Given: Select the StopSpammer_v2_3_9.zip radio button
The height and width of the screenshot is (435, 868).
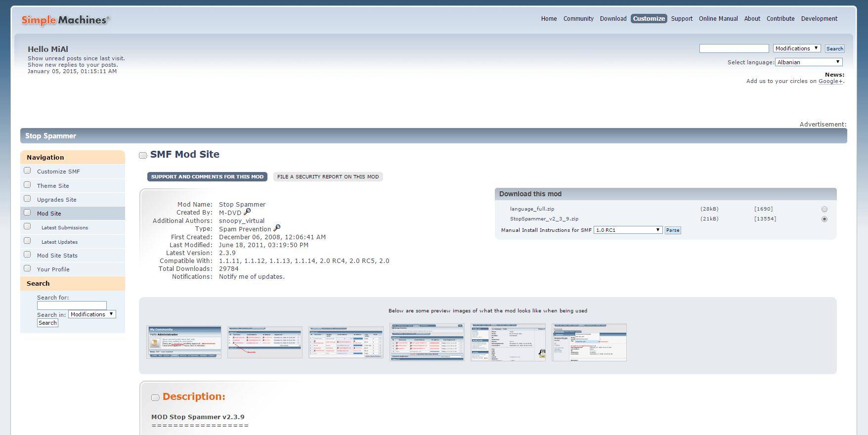Looking at the screenshot, I should pyautogui.click(x=824, y=219).
